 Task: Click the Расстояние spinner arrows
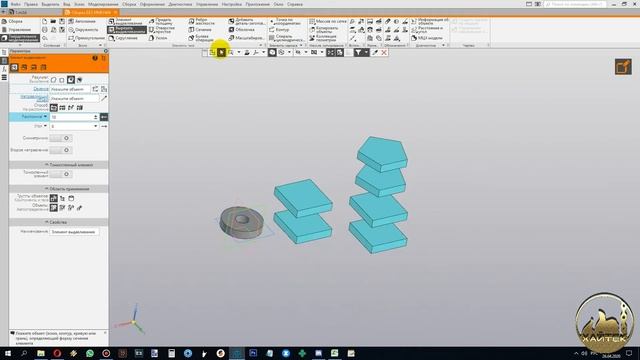coord(96,117)
